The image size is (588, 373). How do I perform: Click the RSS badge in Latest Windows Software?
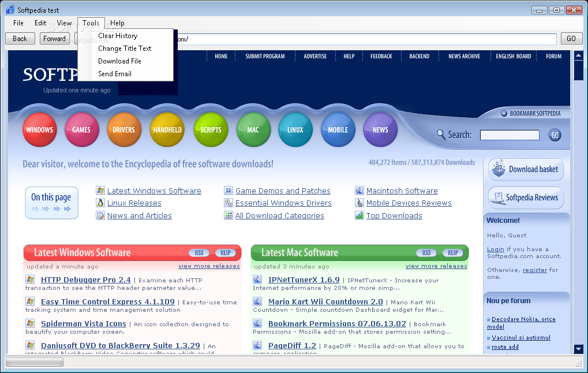point(199,253)
